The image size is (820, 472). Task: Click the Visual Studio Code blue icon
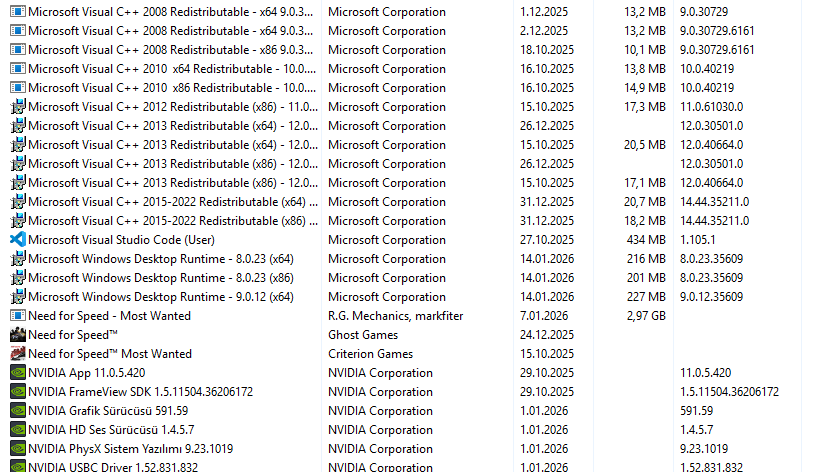coord(18,240)
